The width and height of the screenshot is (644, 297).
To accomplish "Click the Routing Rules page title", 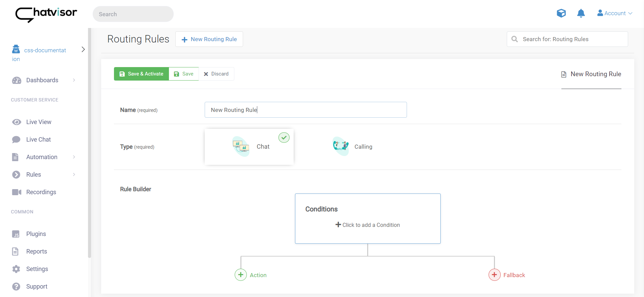I will point(138,39).
